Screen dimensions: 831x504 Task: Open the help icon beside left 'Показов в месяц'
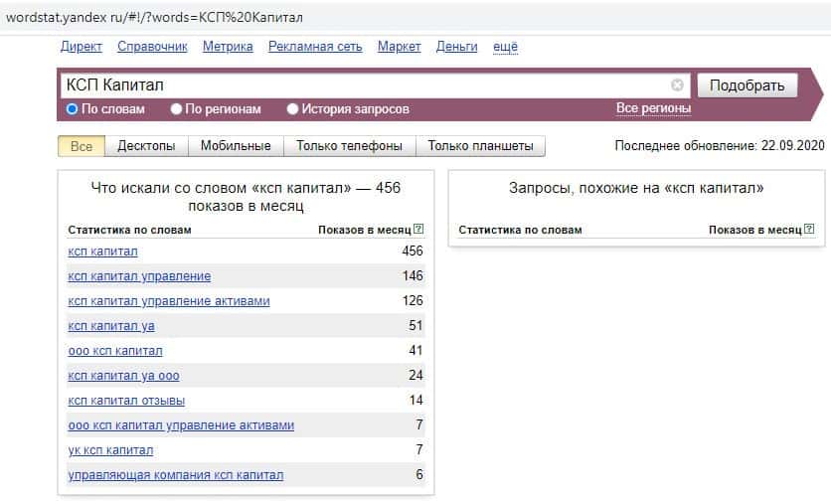pos(418,229)
